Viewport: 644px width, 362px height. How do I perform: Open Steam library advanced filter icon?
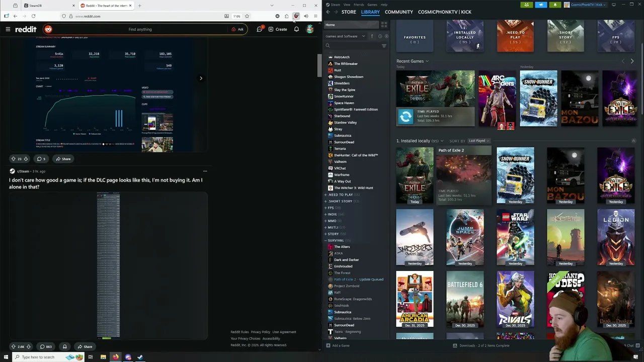coord(384,46)
